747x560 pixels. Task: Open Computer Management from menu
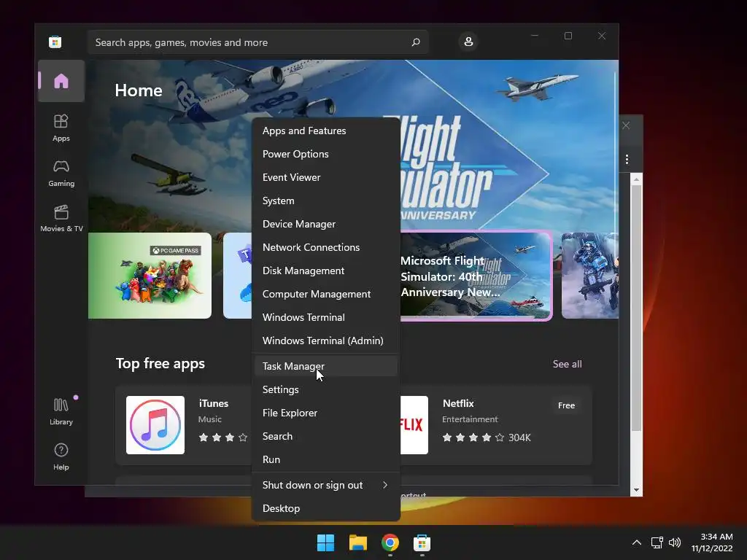coord(326,294)
